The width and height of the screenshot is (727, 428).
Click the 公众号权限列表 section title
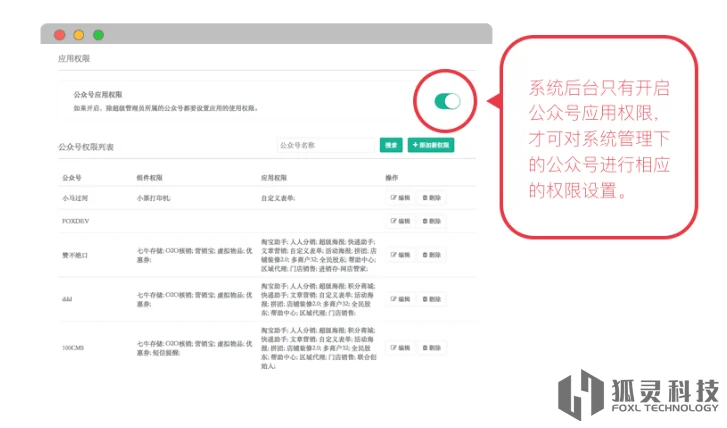point(86,147)
